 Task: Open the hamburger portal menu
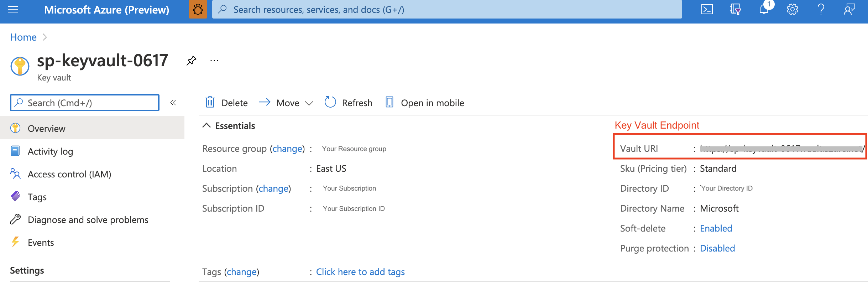point(13,10)
